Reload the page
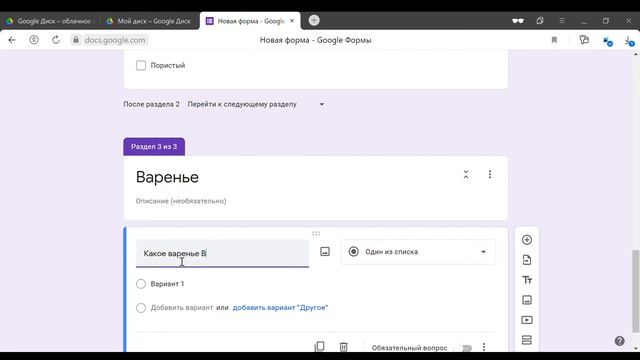This screenshot has height=360, width=640. click(56, 40)
